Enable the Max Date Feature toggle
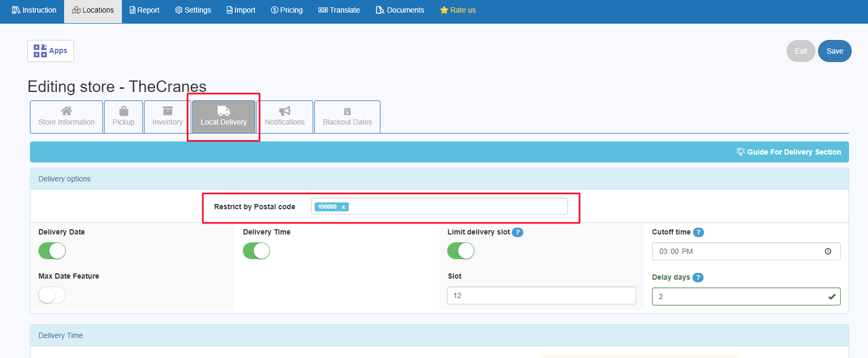The height and width of the screenshot is (358, 868). [x=52, y=295]
